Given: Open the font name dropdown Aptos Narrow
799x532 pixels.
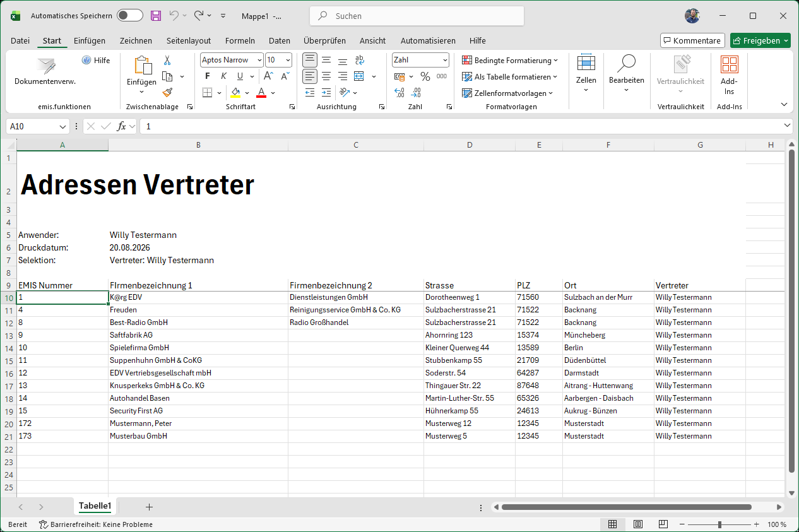Looking at the screenshot, I should pos(259,60).
